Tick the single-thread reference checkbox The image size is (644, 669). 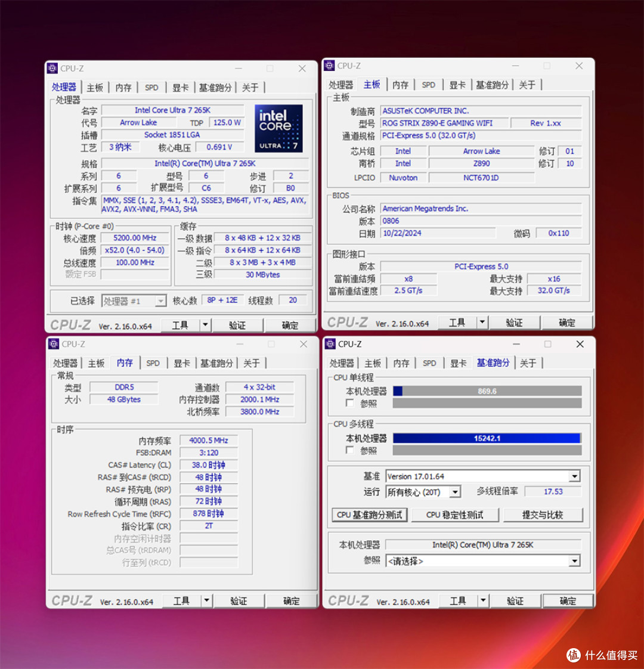pos(350,402)
